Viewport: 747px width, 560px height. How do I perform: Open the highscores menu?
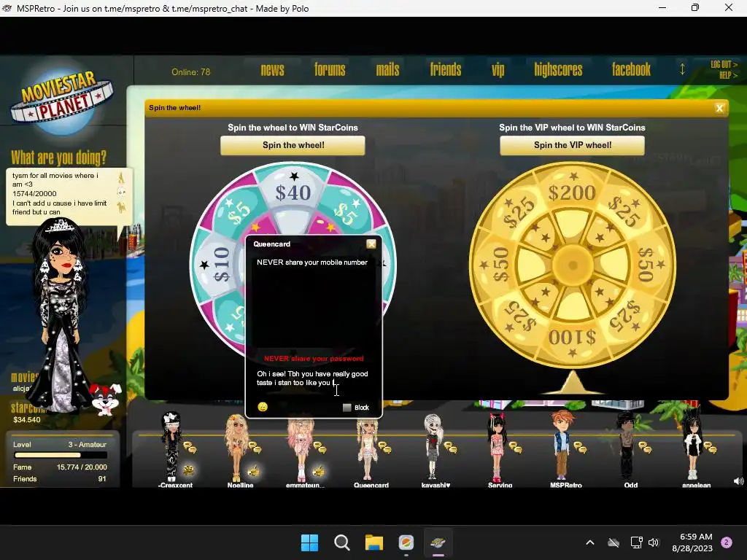[x=558, y=70]
